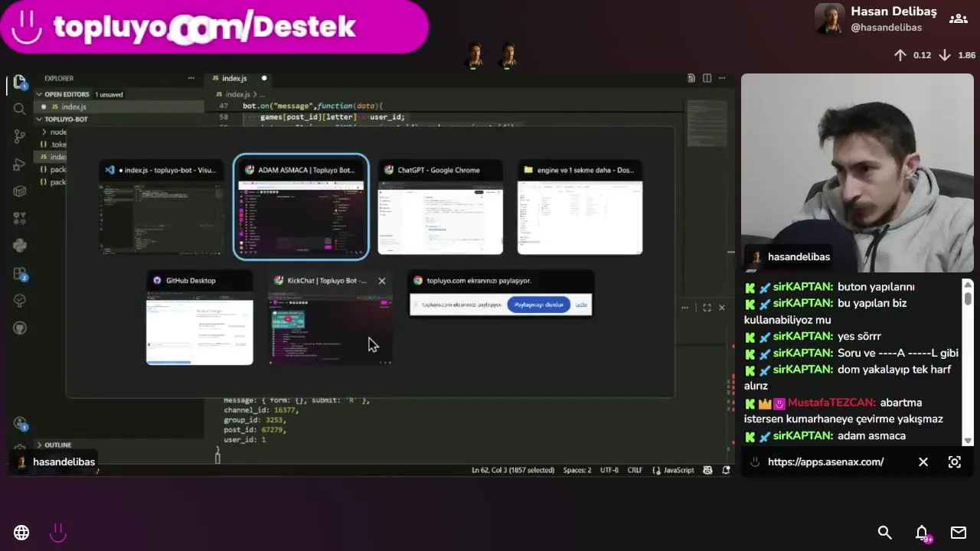
Task: Click MustafaTEZCAN username in chat
Action: click(x=831, y=403)
